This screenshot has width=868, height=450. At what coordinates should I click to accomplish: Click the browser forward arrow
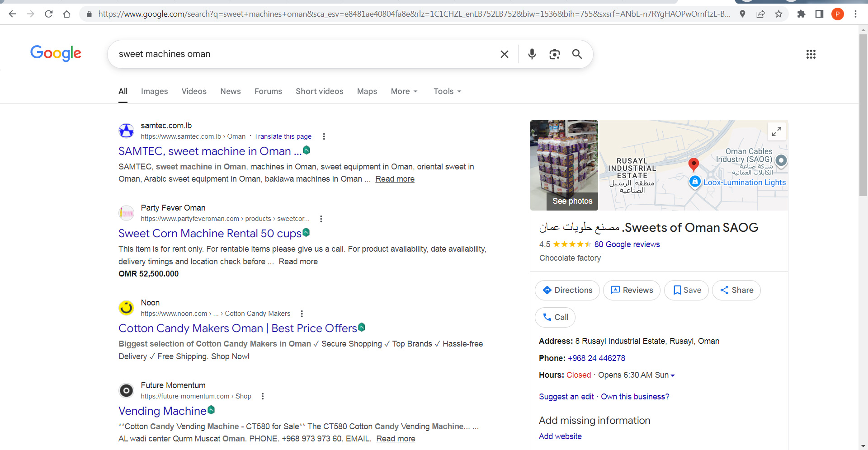click(30, 14)
